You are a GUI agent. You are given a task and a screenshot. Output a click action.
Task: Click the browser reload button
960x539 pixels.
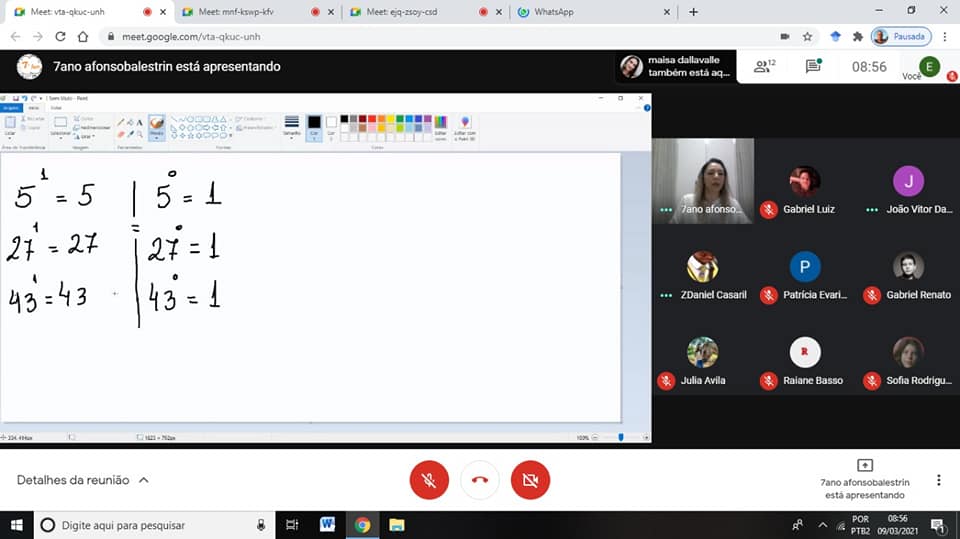[x=60, y=36]
